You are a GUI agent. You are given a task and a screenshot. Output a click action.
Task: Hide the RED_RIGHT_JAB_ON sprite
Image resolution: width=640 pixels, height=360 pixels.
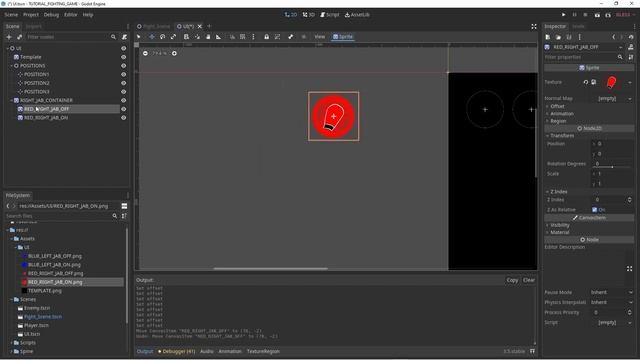pos(123,118)
